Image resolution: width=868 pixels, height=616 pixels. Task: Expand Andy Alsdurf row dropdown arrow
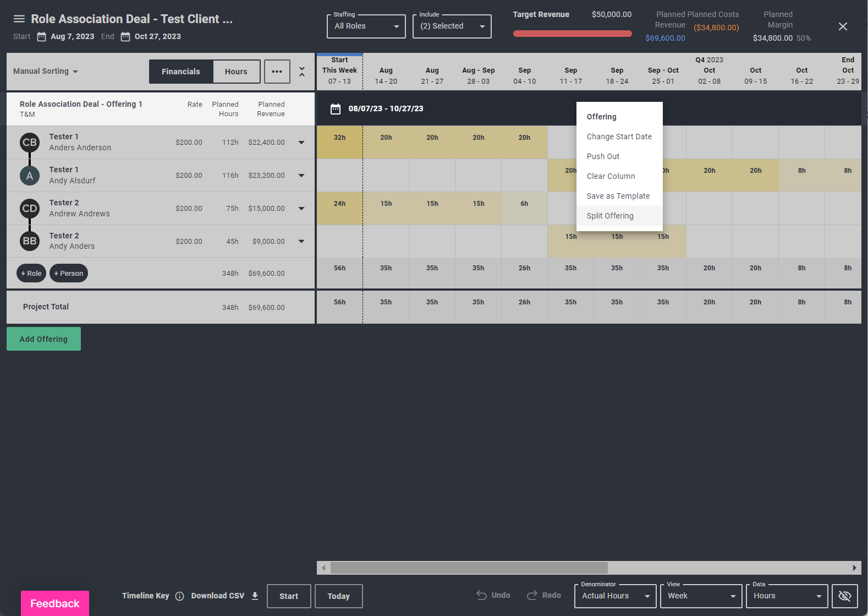[301, 176]
